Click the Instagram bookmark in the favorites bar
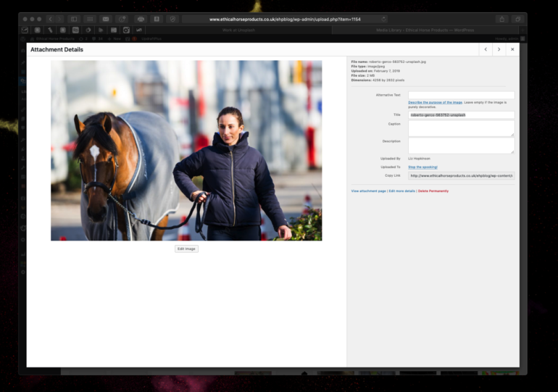This screenshot has width=558, height=392. click(x=126, y=30)
